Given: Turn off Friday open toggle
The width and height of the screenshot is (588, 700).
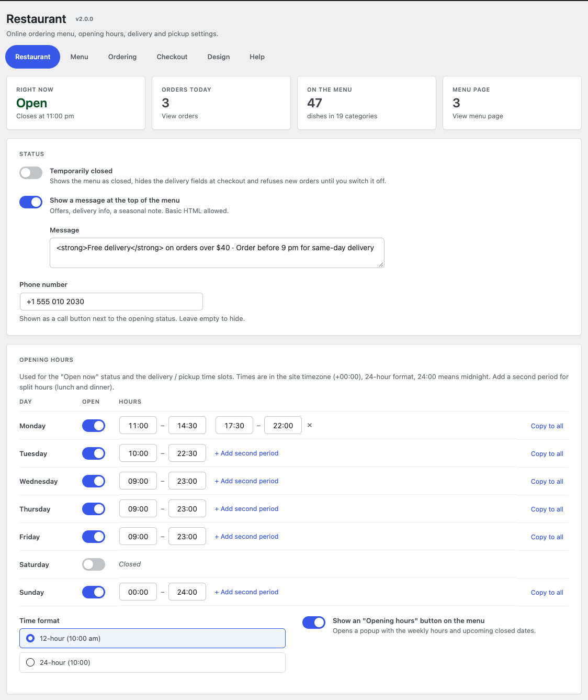Looking at the screenshot, I should coord(94,537).
